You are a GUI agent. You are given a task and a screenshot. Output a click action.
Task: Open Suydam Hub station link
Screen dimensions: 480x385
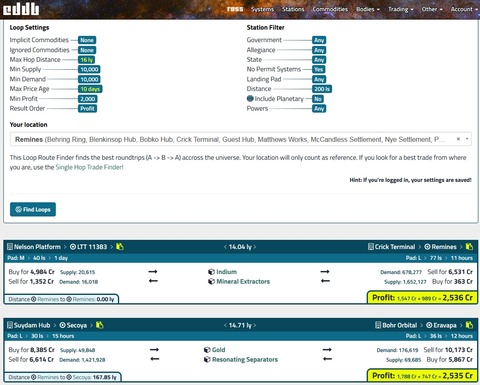pos(32,325)
